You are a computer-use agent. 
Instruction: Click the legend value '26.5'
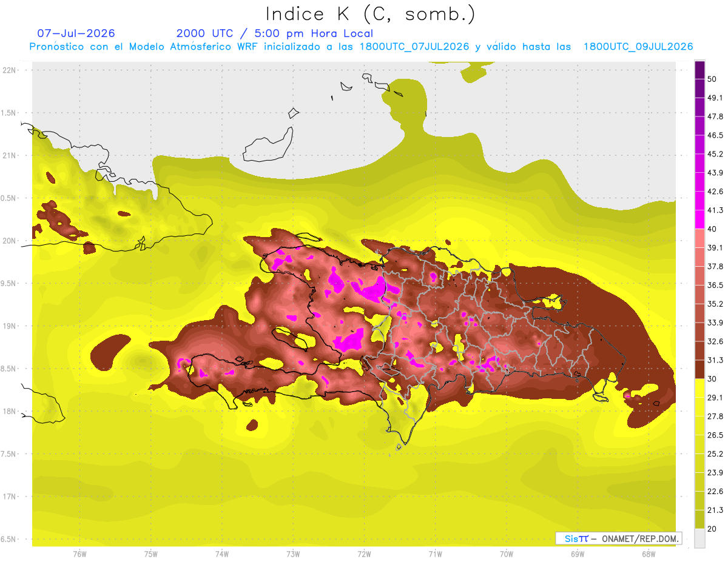click(715, 435)
